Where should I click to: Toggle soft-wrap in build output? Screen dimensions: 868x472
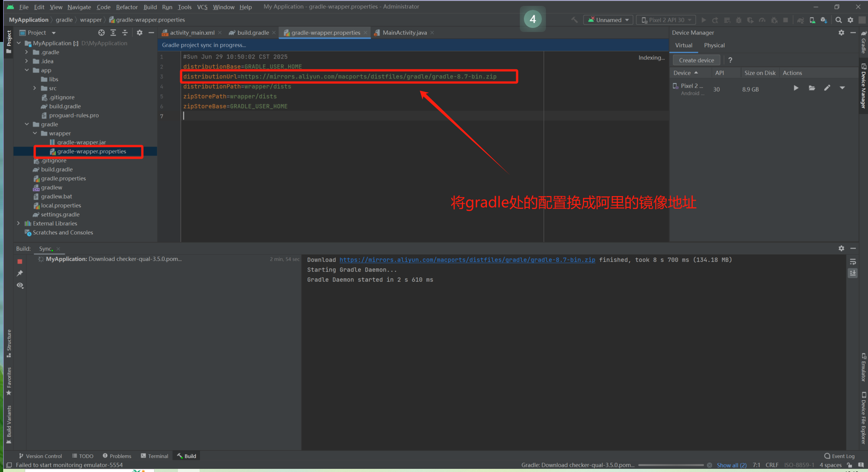[x=853, y=261]
